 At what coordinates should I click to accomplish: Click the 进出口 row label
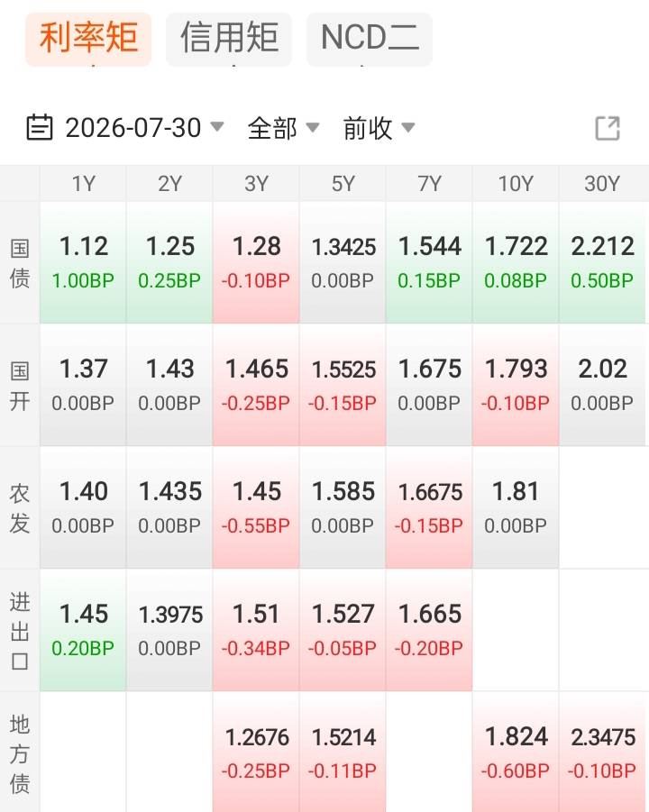[x=20, y=631]
